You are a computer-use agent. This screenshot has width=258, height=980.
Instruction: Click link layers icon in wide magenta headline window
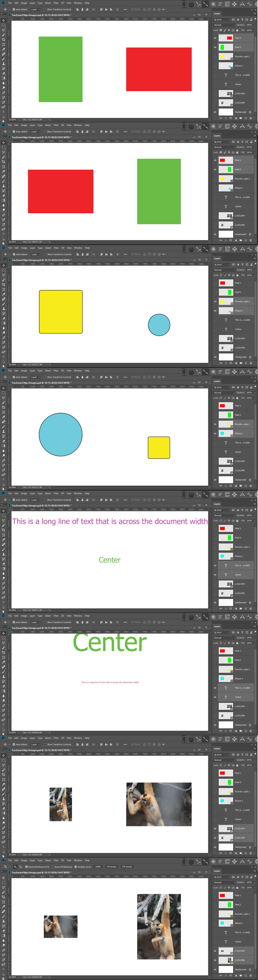pyautogui.click(x=221, y=608)
